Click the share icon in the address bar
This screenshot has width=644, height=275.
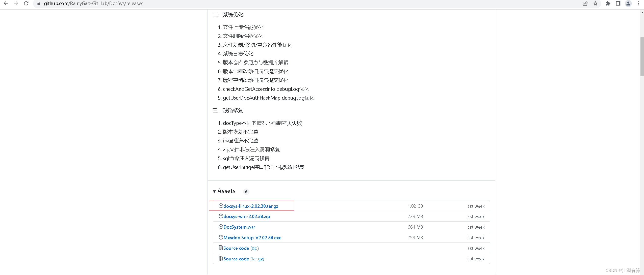[x=585, y=4]
